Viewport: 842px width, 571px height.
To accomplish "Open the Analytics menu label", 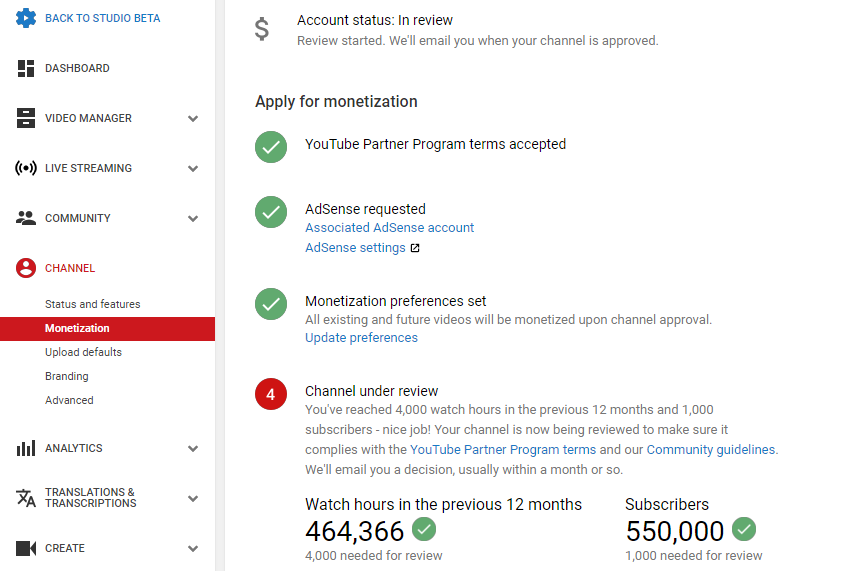I will click(x=74, y=448).
